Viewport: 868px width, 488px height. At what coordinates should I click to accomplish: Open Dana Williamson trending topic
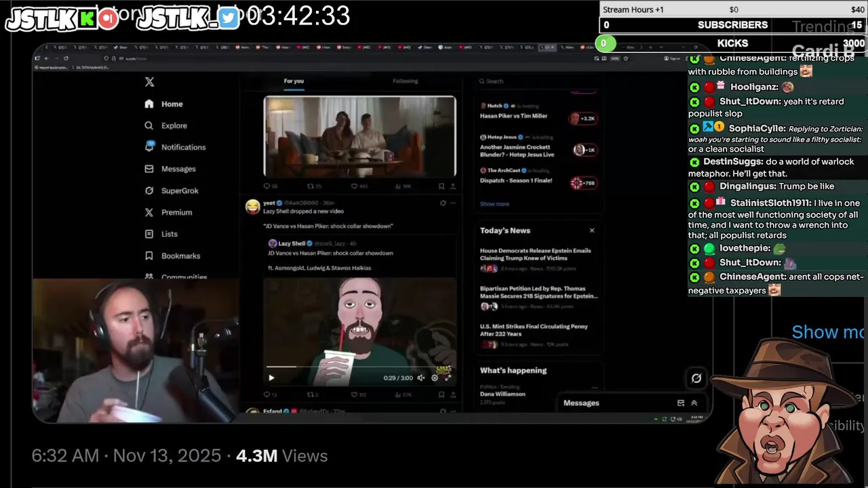(x=502, y=394)
